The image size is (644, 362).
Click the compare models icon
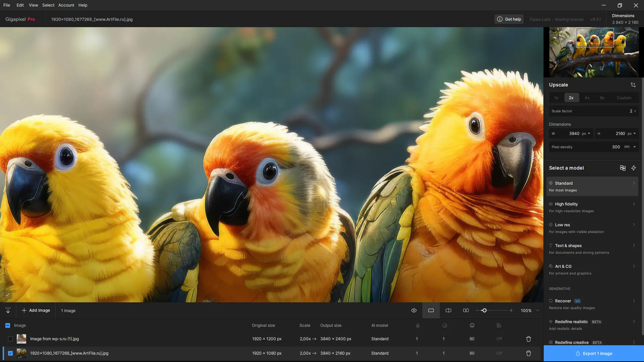click(623, 168)
